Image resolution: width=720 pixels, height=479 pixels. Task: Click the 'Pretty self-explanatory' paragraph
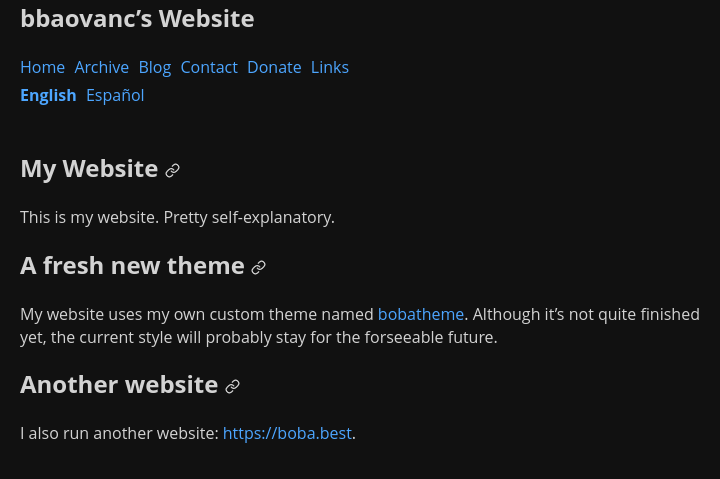[x=177, y=217]
